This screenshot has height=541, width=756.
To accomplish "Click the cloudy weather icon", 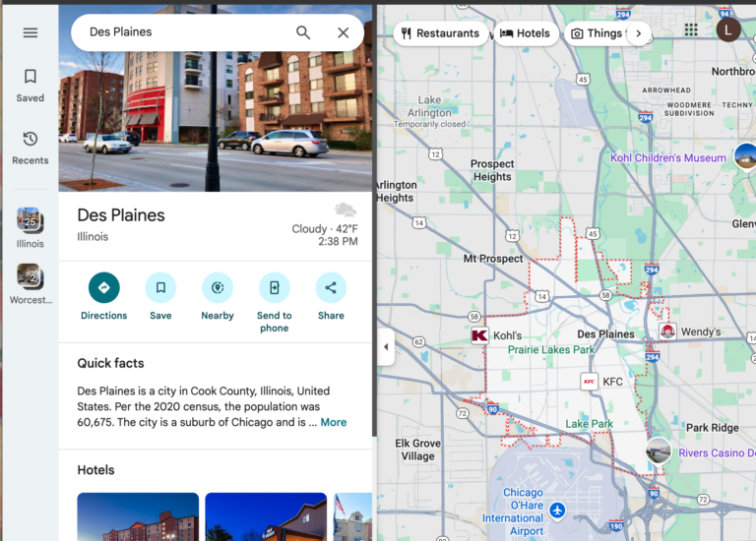I will point(346,210).
